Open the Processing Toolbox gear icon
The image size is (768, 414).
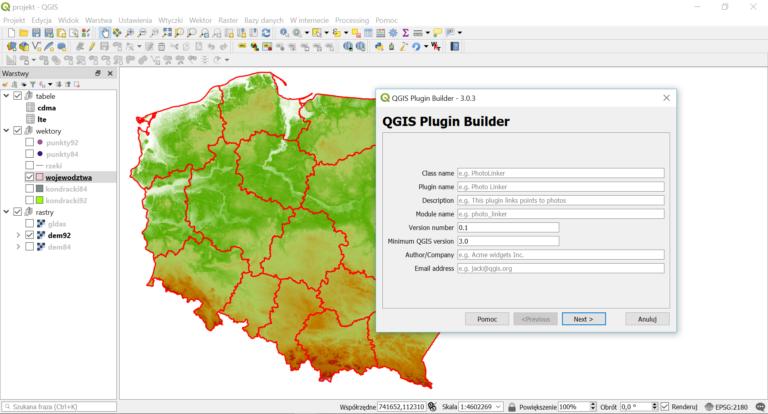[x=393, y=33]
